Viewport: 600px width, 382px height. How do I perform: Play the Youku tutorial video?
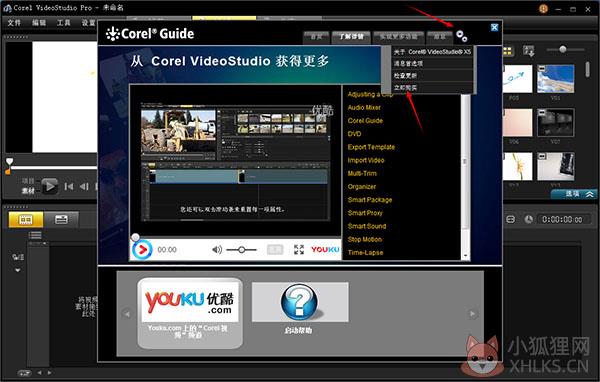(142, 250)
